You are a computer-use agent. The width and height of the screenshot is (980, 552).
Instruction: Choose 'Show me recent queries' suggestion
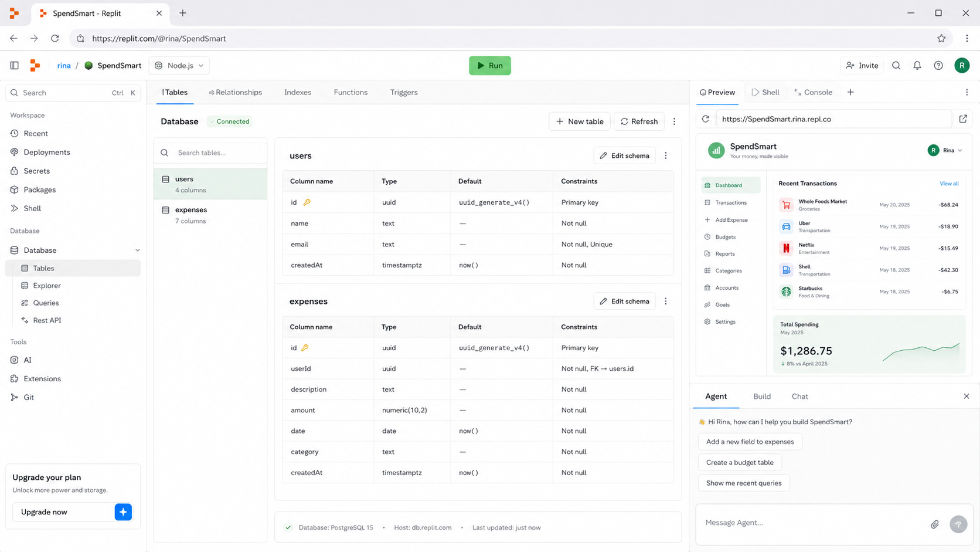(744, 483)
